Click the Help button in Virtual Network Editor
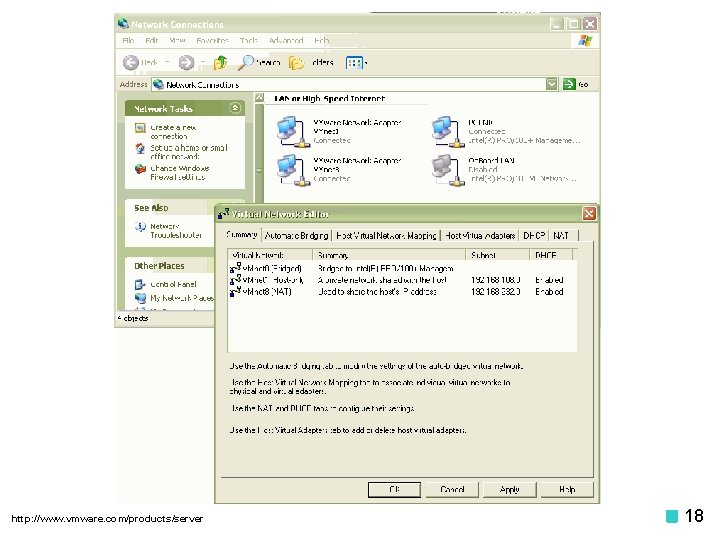Image resolution: width=720 pixels, height=540 pixels. pos(567,489)
